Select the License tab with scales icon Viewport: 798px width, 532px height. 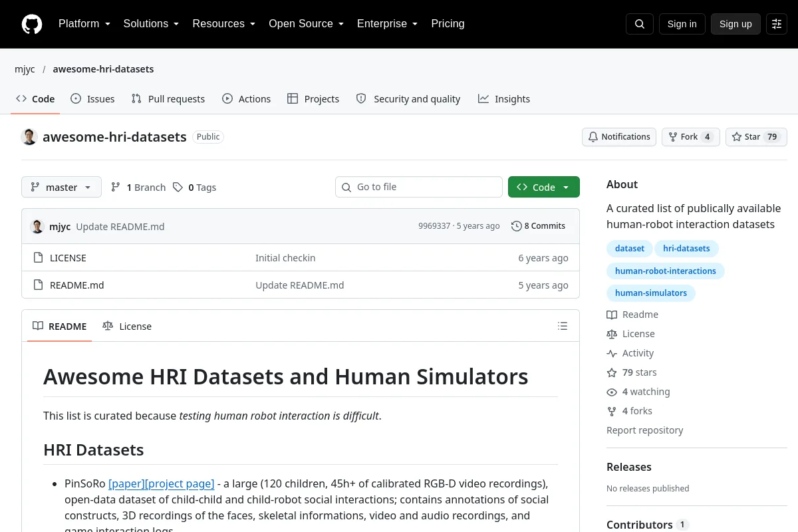(x=127, y=326)
